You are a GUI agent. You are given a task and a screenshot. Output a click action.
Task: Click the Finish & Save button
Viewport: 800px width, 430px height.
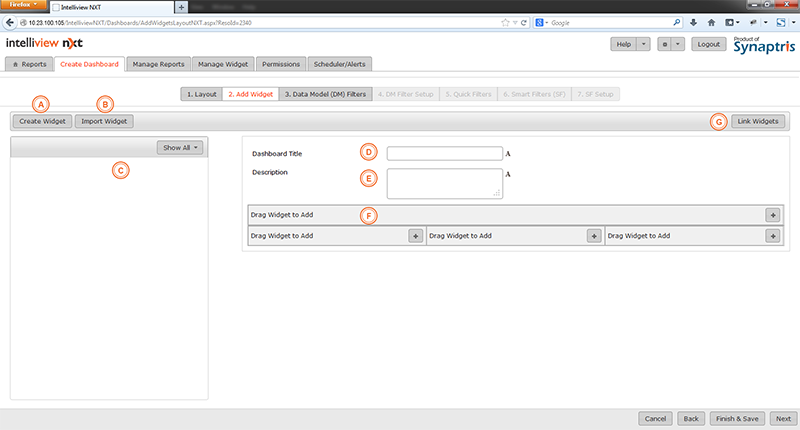point(738,419)
